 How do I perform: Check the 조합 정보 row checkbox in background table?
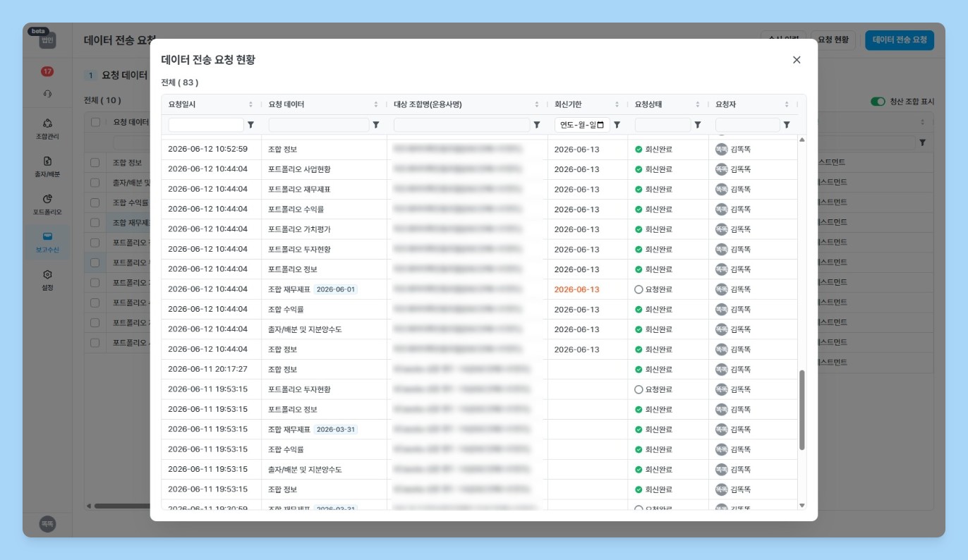(95, 162)
